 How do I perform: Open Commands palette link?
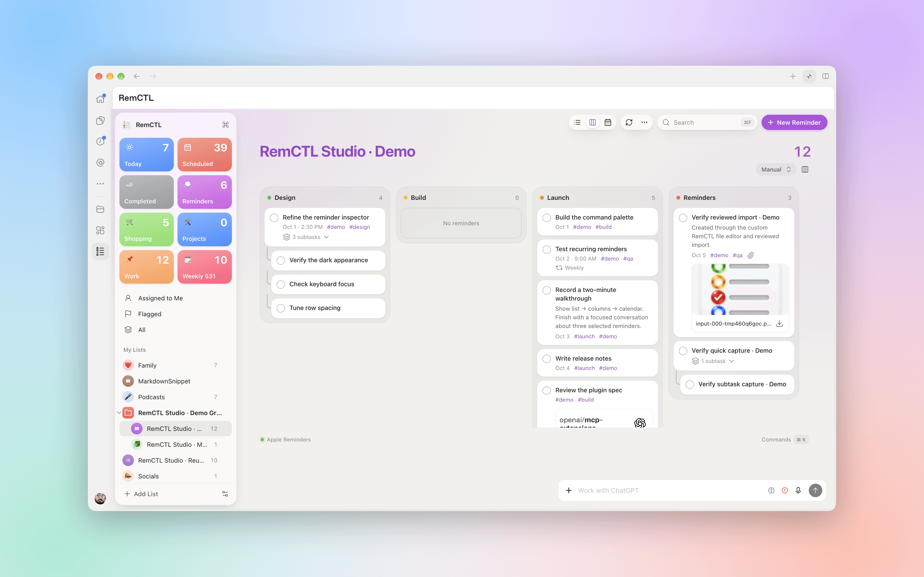pyautogui.click(x=785, y=440)
